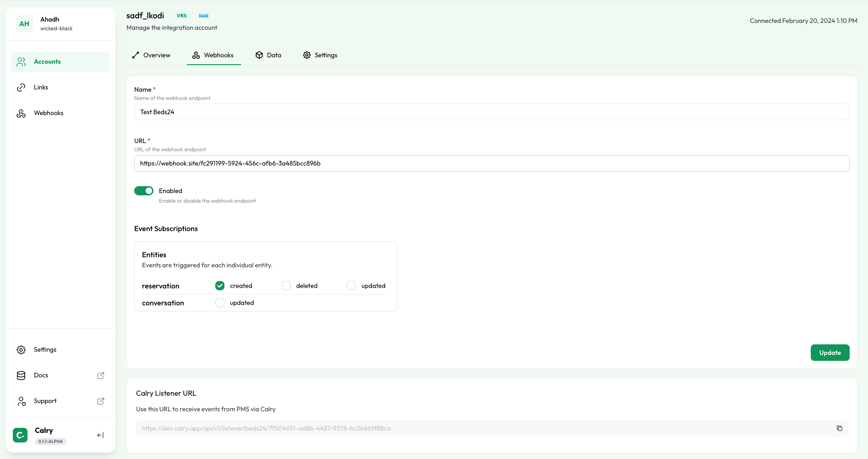Click the sadf_lkodi account title
This screenshot has height=459, width=868.
tap(145, 16)
